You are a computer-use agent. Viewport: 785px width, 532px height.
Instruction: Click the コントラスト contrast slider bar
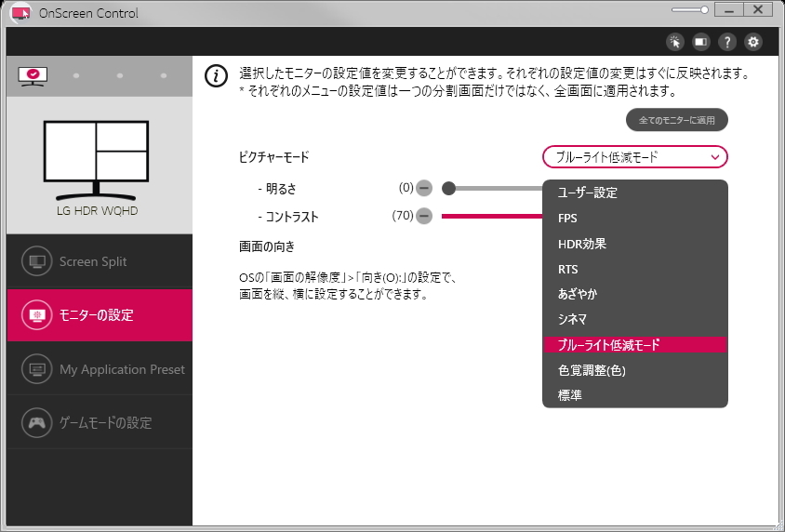click(x=492, y=216)
